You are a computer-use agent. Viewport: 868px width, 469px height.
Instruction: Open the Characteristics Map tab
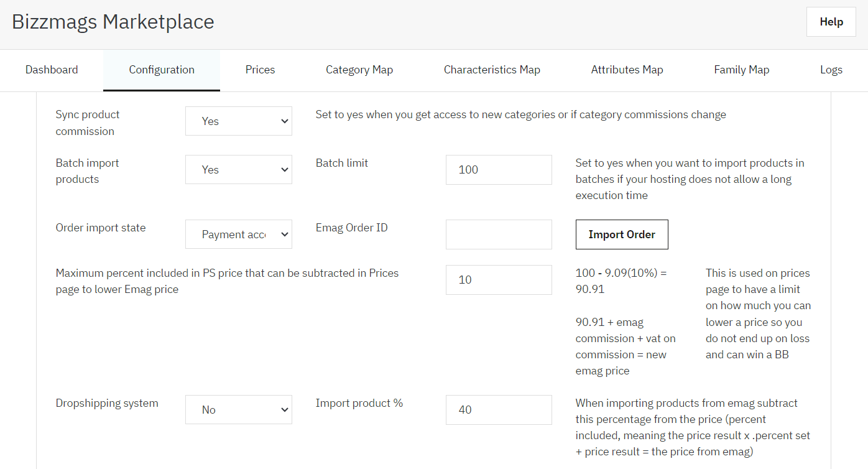tap(492, 70)
